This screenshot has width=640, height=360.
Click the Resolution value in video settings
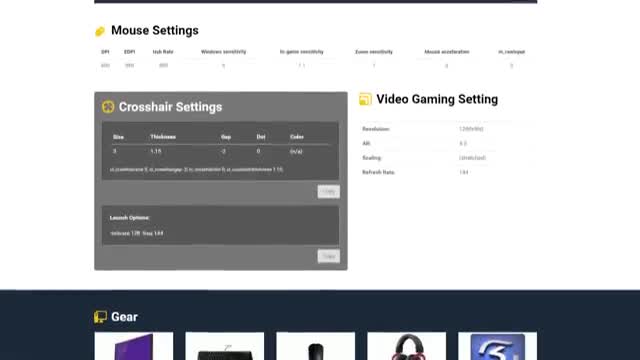point(471,129)
